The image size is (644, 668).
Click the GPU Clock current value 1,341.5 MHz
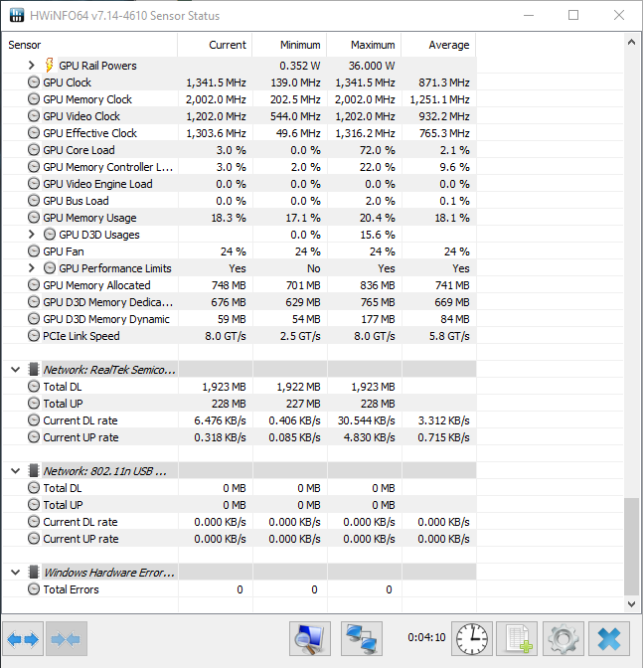[216, 83]
